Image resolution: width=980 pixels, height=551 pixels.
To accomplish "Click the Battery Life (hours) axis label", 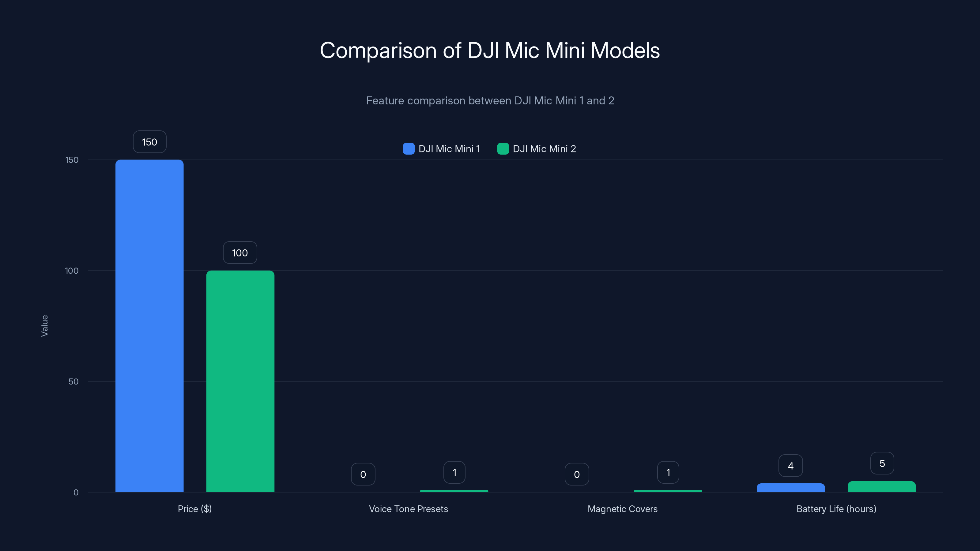I will pyautogui.click(x=836, y=509).
